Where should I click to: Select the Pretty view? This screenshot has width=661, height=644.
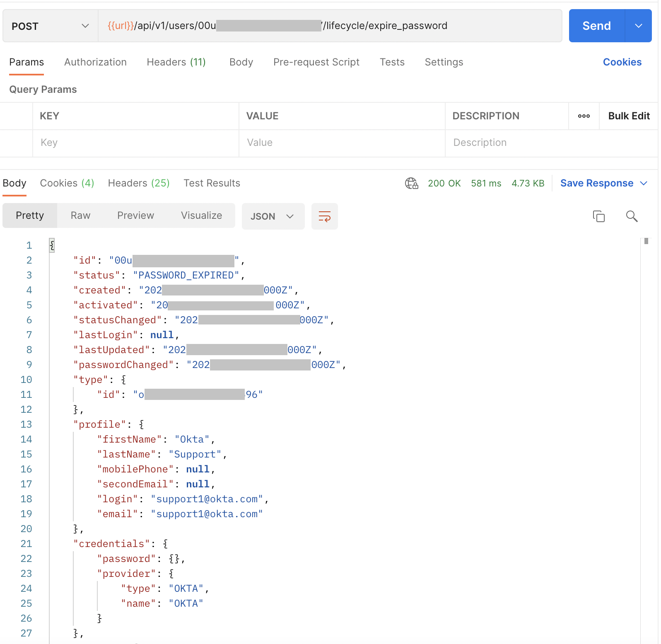click(30, 215)
